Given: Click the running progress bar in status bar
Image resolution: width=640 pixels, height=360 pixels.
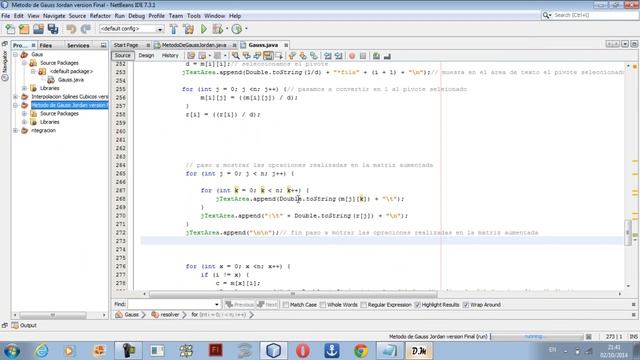Looking at the screenshot, I should click(537, 337).
